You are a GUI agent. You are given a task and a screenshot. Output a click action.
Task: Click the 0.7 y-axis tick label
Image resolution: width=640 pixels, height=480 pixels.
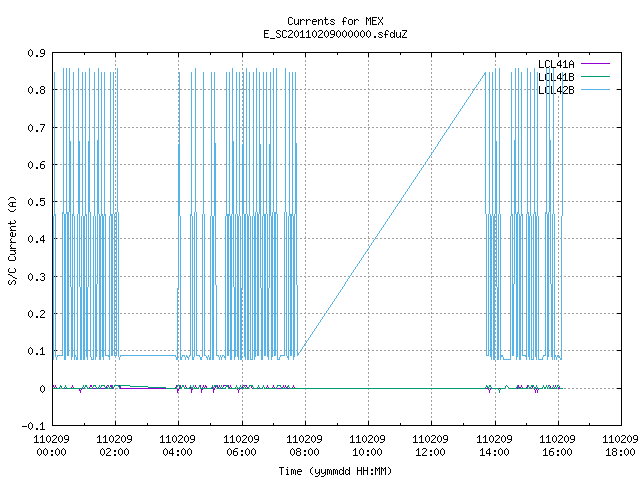(36, 128)
